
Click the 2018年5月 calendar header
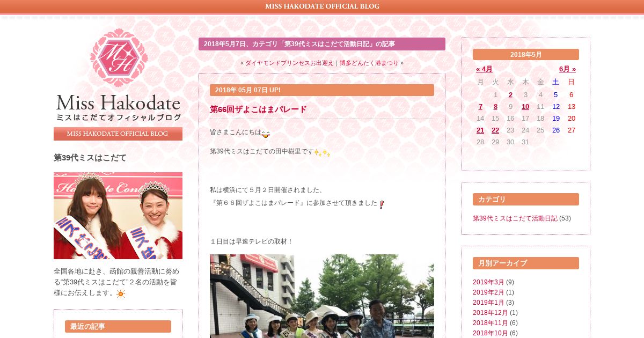tap(526, 55)
